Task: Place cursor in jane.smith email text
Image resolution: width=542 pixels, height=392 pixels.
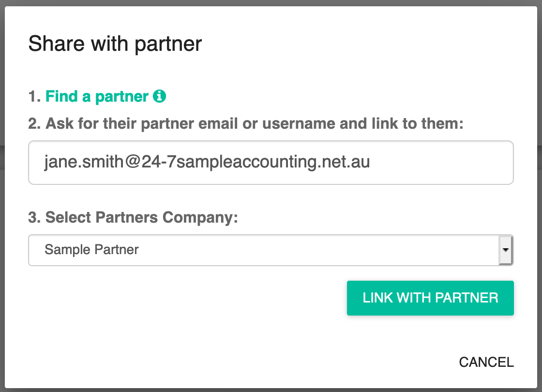Action: pyautogui.click(x=207, y=162)
